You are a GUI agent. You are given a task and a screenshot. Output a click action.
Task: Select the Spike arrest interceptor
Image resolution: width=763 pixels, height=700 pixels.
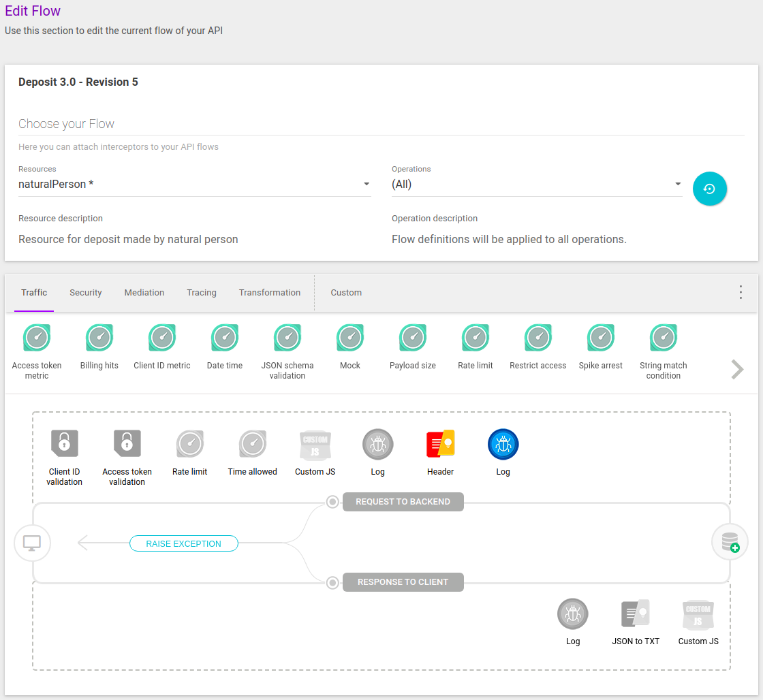click(600, 337)
